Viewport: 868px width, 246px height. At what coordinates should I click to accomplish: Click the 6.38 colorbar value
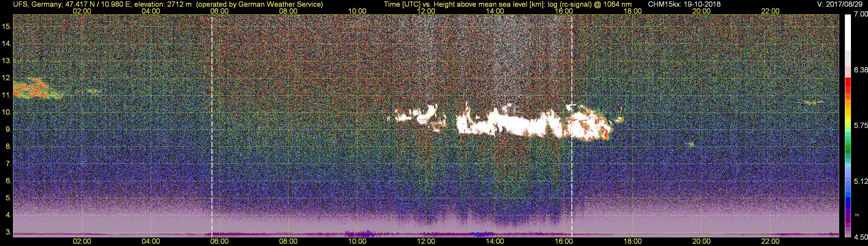point(860,70)
